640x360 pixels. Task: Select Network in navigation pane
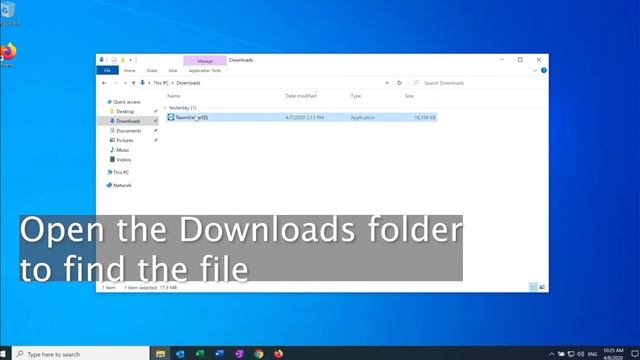coord(122,185)
